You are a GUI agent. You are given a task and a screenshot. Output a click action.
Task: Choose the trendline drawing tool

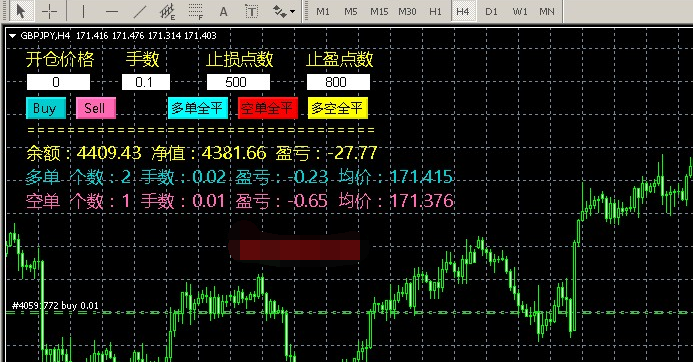click(140, 11)
